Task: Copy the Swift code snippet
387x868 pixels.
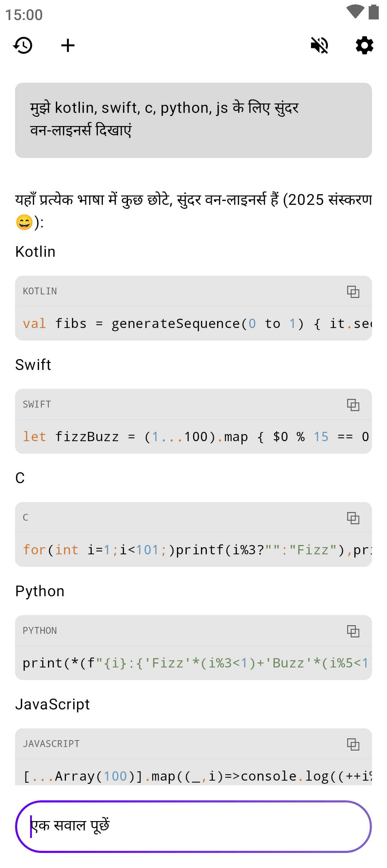Action: pyautogui.click(x=353, y=405)
